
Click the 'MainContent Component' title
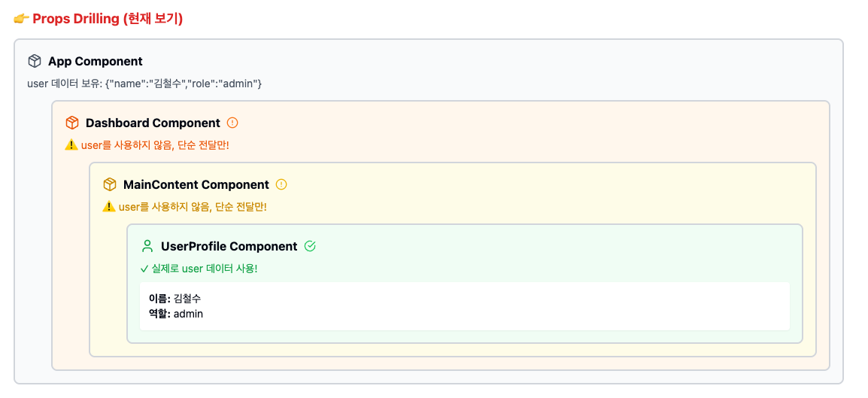[x=196, y=184]
